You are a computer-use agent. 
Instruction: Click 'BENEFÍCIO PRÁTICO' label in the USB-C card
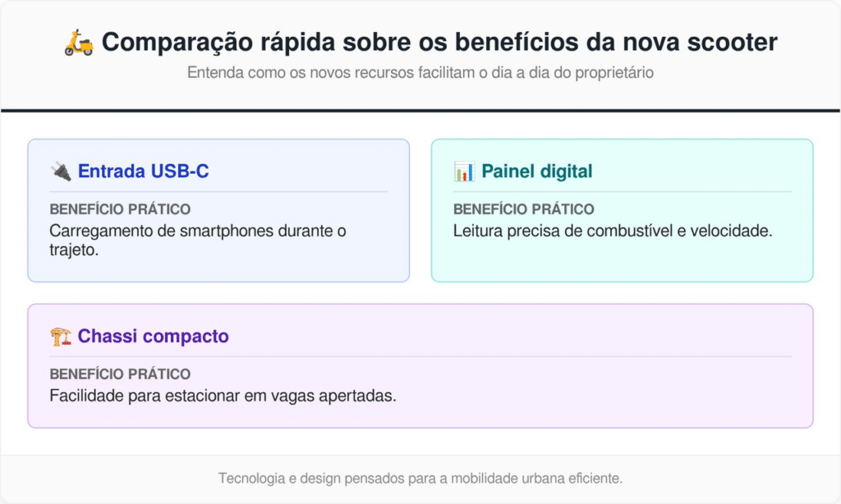(x=120, y=209)
